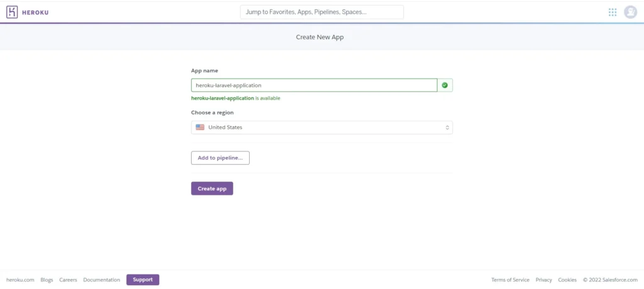Open the user account avatar menu
Viewport: 644px width, 289px height.
tap(630, 13)
